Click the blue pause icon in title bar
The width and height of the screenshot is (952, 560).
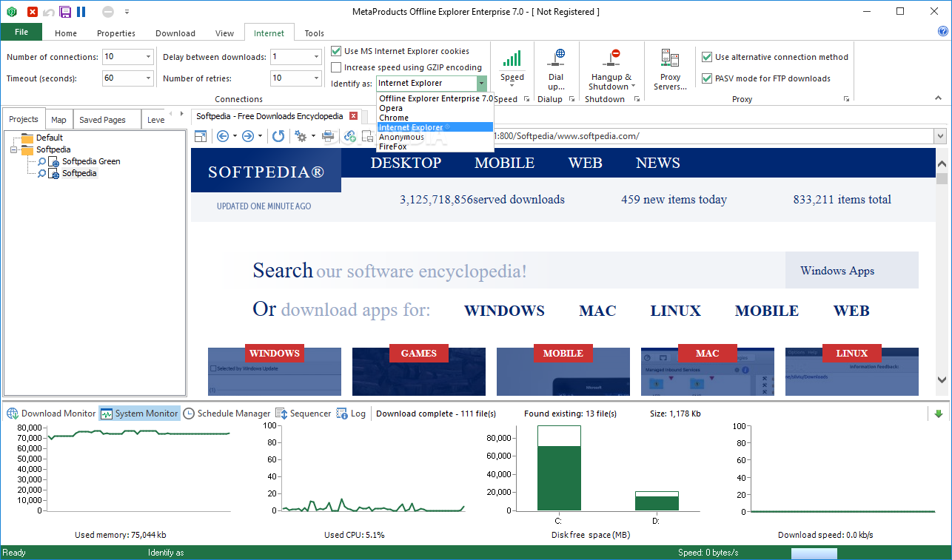coord(81,12)
